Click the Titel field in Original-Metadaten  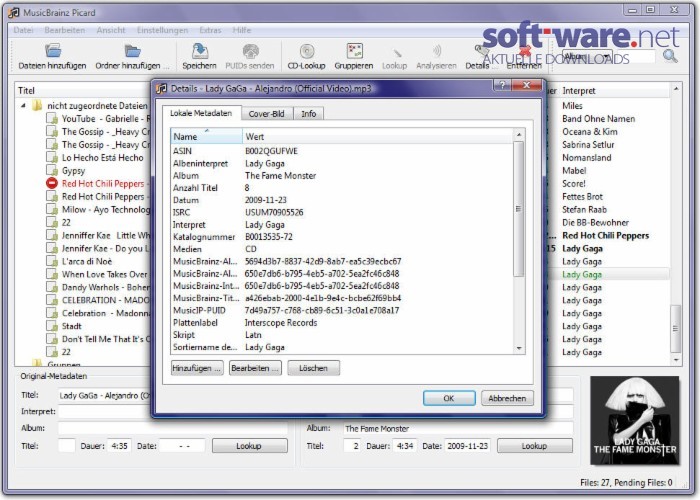pos(105,395)
